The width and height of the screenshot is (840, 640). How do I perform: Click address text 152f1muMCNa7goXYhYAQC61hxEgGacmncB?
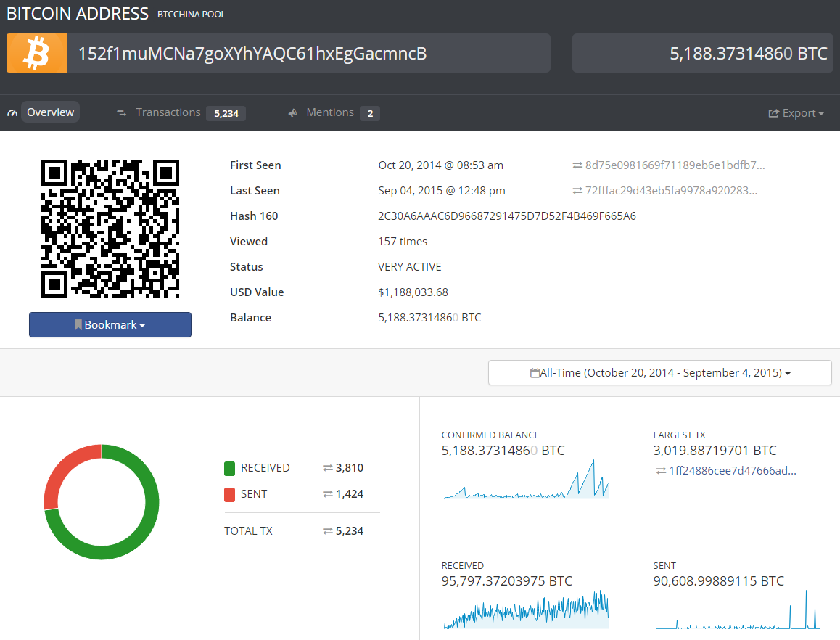(252, 54)
